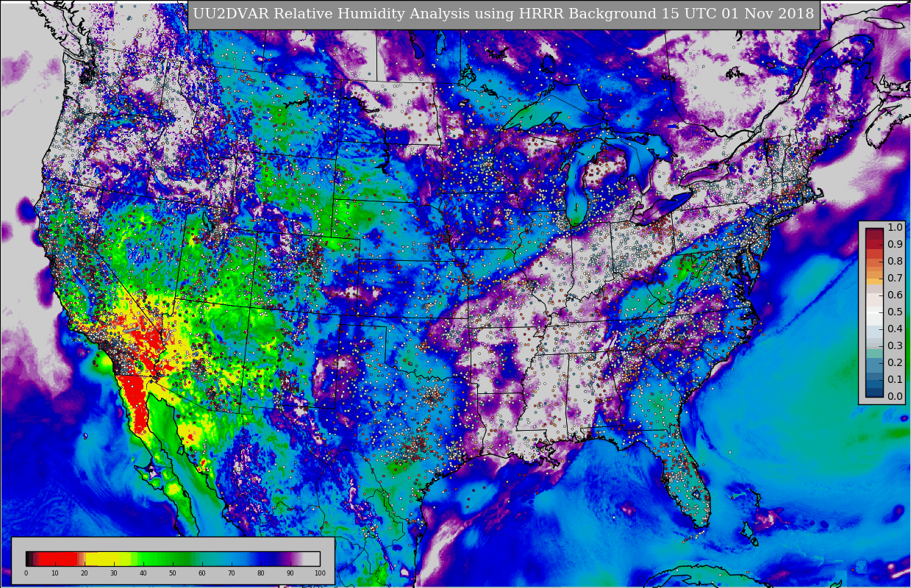Click the 0.9 label on right colorbar
Screen dimensions: 911x588
895,244
